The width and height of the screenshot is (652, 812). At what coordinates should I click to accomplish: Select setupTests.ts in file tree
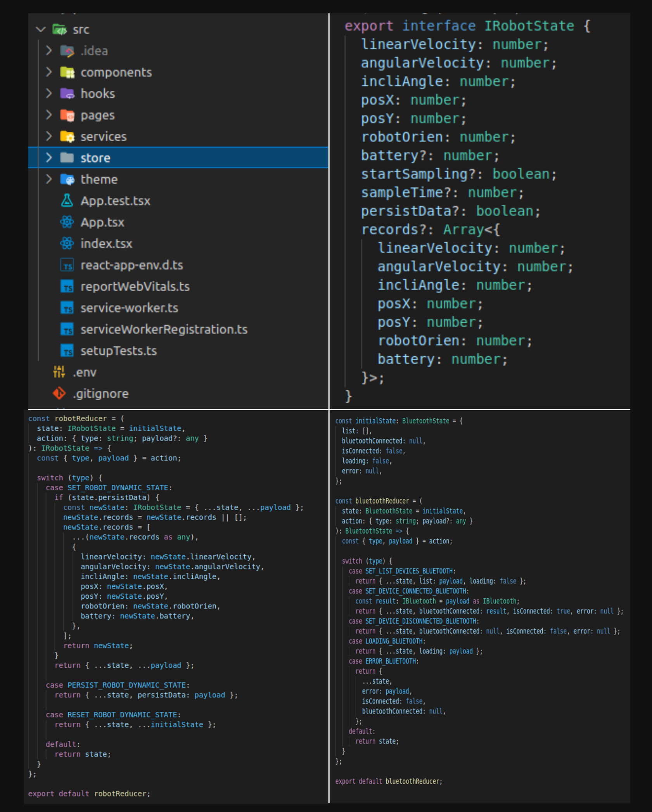pyautogui.click(x=118, y=351)
